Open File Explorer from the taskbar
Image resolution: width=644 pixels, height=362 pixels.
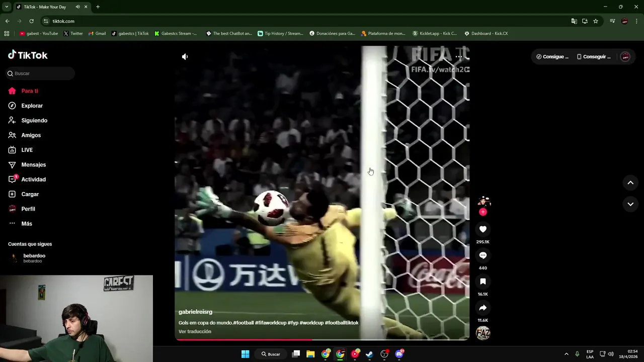[310, 354]
